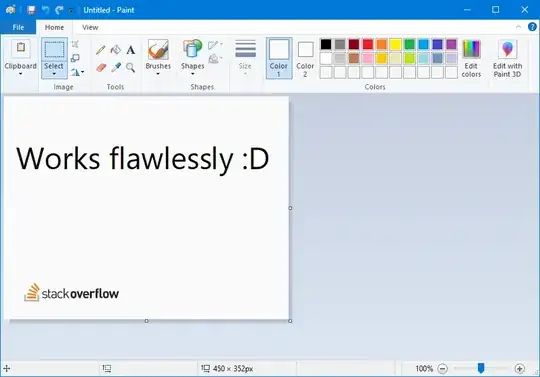This screenshot has height=377, width=540.
Task: Switch to the View tab
Action: (x=90, y=27)
